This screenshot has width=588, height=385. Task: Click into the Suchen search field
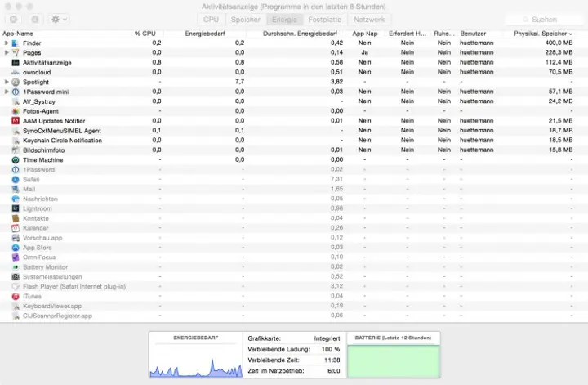click(x=543, y=19)
